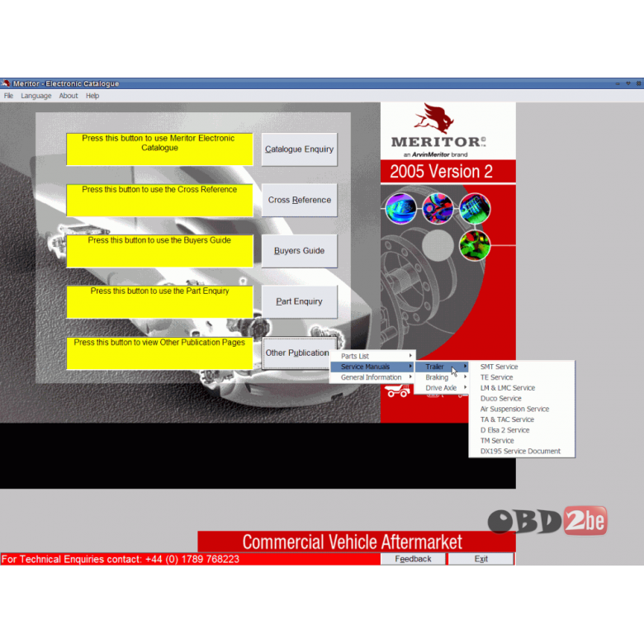This screenshot has height=644, width=644.
Task: Open the Help menu
Action: [92, 96]
